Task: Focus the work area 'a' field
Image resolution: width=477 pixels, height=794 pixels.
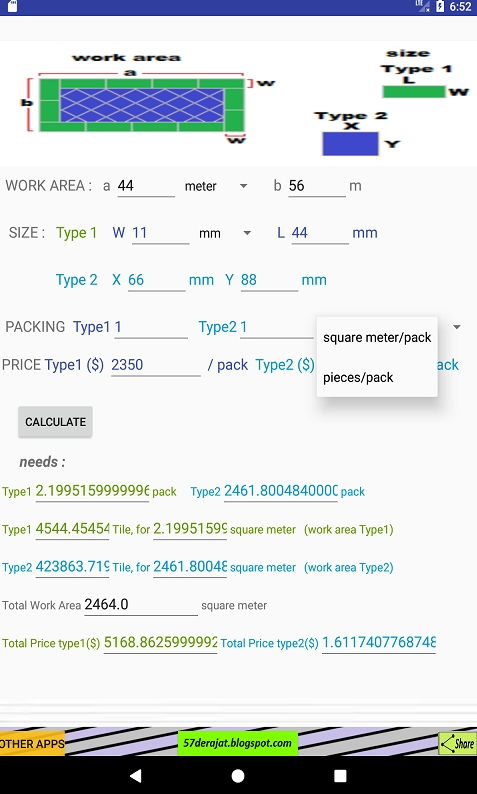Action: [x=146, y=186]
